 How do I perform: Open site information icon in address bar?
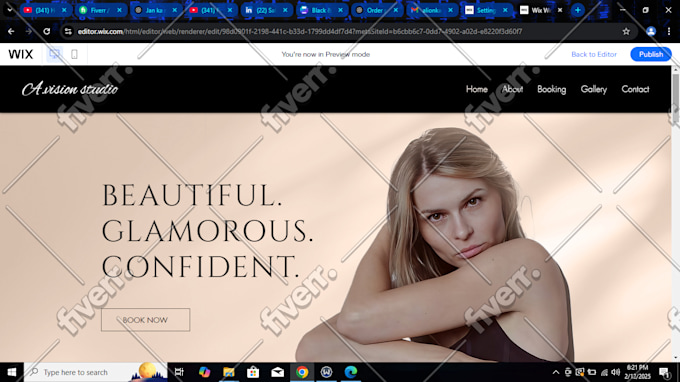tap(68, 31)
